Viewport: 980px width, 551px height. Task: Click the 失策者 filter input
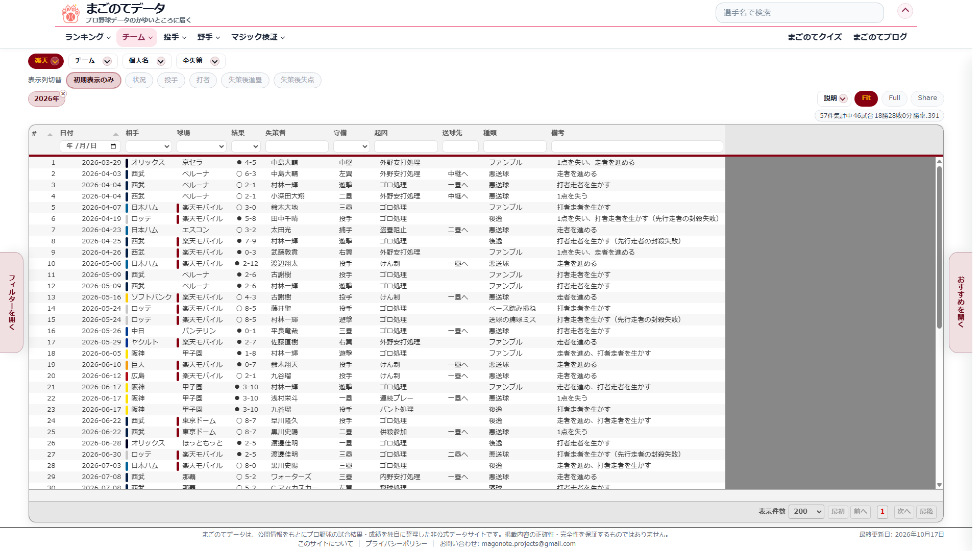297,146
